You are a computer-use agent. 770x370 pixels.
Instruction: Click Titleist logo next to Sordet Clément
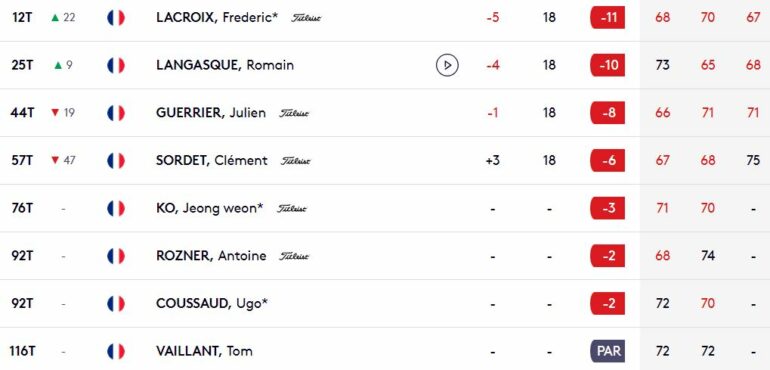tap(296, 161)
